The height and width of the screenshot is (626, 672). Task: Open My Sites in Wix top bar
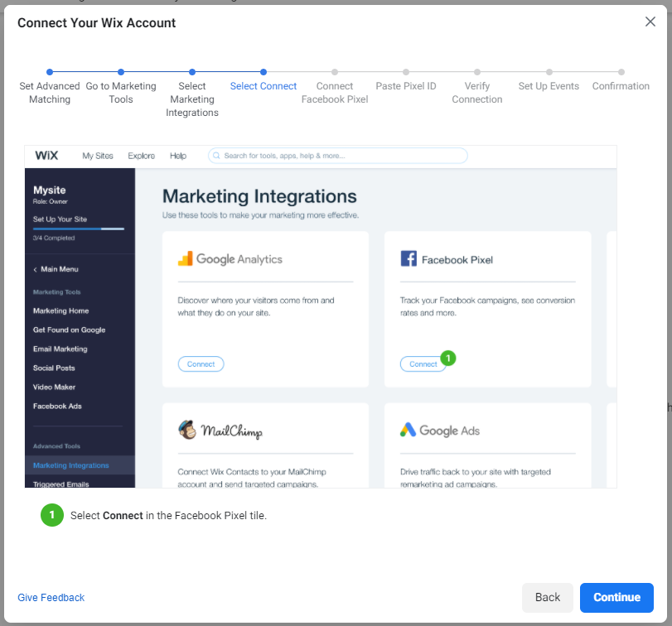(x=98, y=156)
